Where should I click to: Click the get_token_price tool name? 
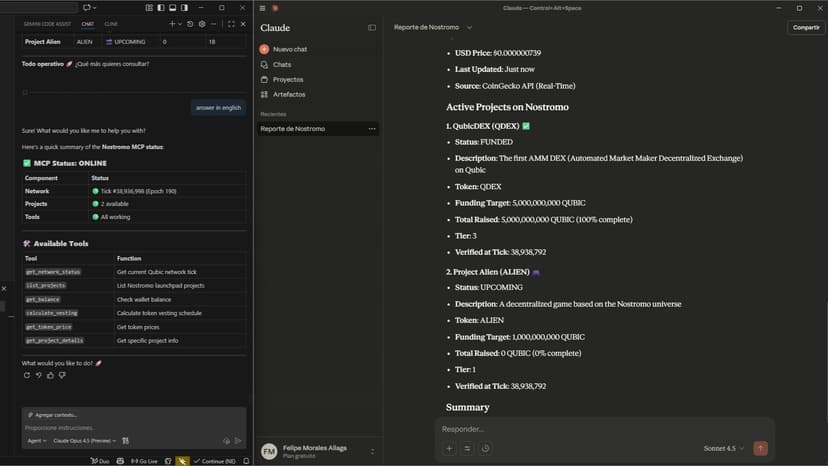[x=49, y=327]
